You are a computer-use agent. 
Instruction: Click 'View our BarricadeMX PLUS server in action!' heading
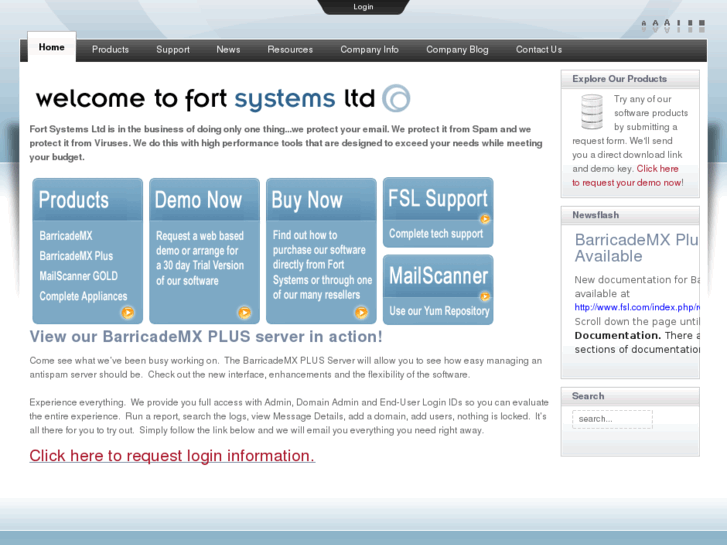click(206, 336)
